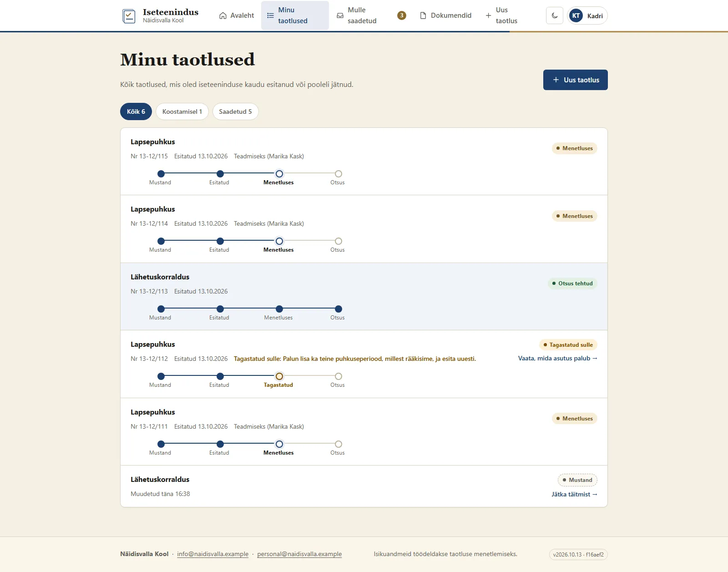This screenshot has width=728, height=572.
Task: Click Esitatud step dot in Nr 13-12/111
Action: click(x=220, y=444)
